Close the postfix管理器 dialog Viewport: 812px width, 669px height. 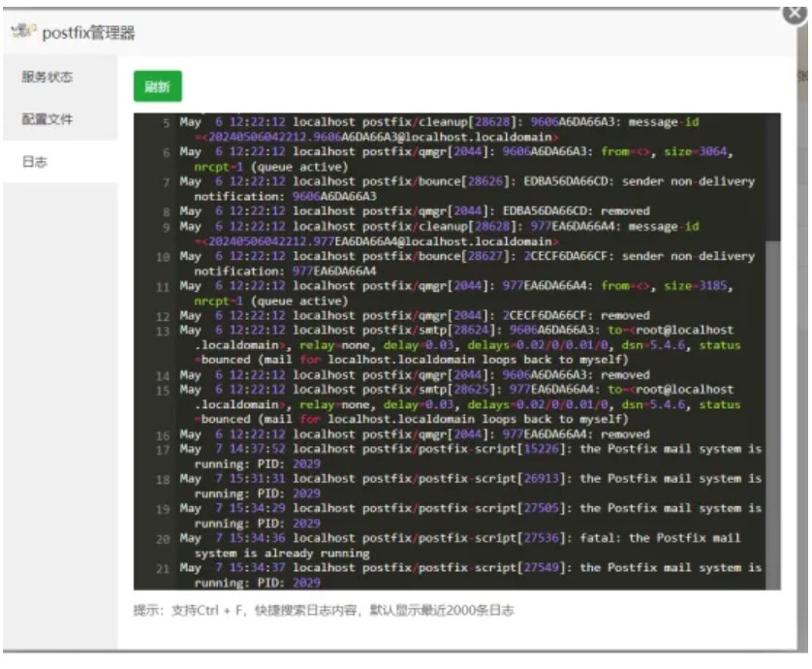795,13
